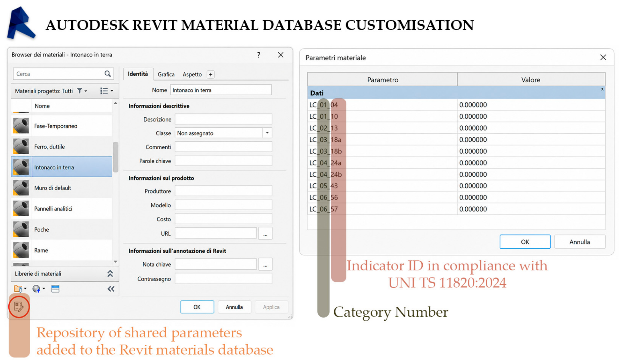Collapse the Dati group chevron
This screenshot has height=364, width=623.
602,90
